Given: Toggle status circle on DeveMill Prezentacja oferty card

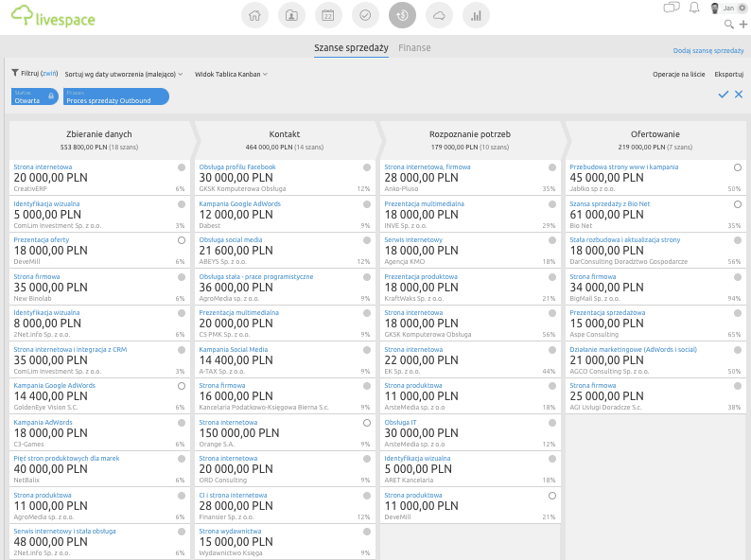Looking at the screenshot, I should (x=182, y=240).
